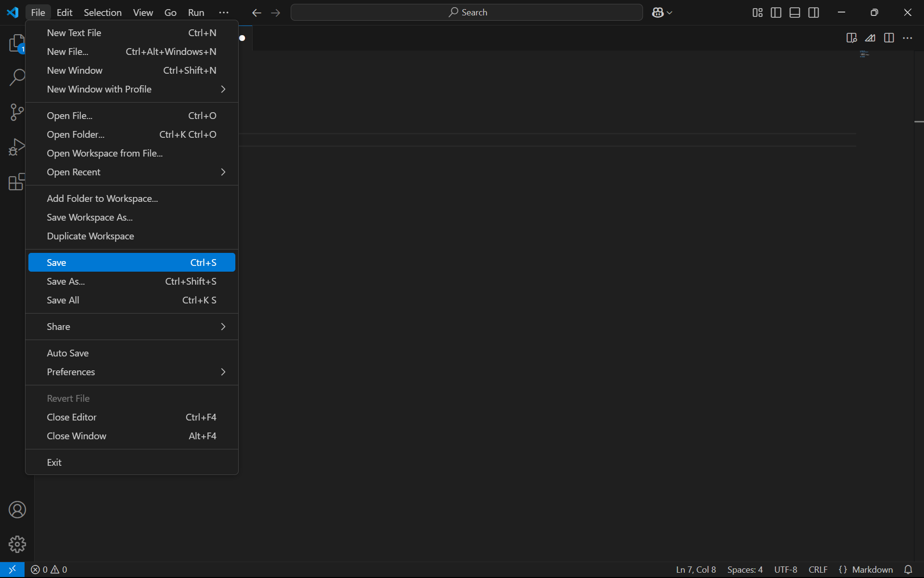Screen dimensions: 924x578
Task: Select Save As... from File menu
Action: coord(66,281)
